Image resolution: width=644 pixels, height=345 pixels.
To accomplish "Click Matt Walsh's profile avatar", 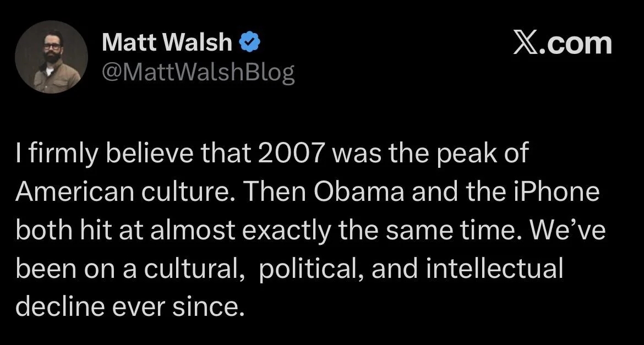I will [x=51, y=57].
